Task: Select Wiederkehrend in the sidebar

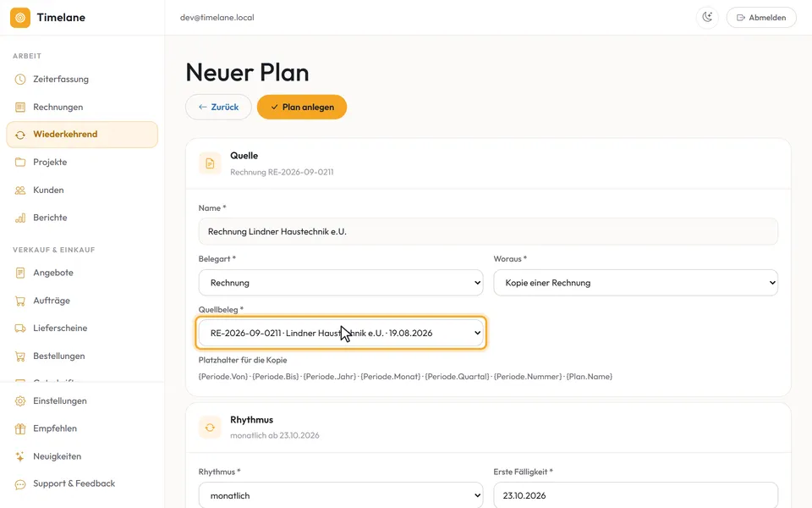Action: tap(82, 135)
